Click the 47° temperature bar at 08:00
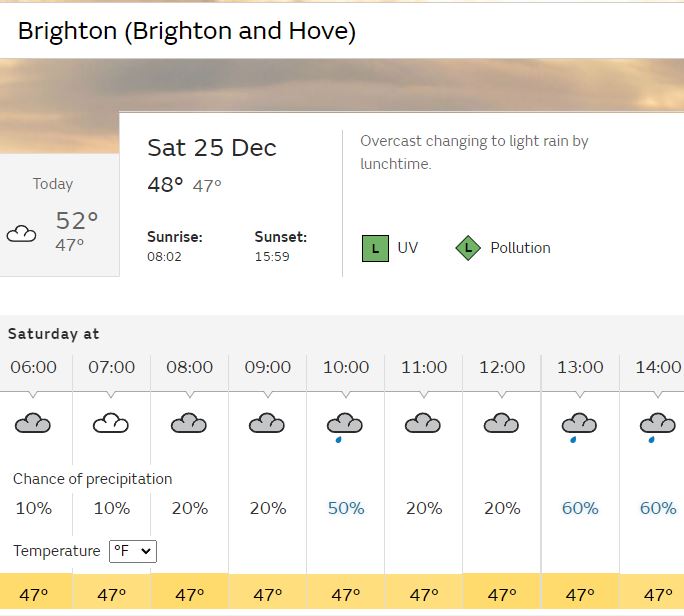Image resolution: width=684 pixels, height=616 pixels. click(x=190, y=592)
